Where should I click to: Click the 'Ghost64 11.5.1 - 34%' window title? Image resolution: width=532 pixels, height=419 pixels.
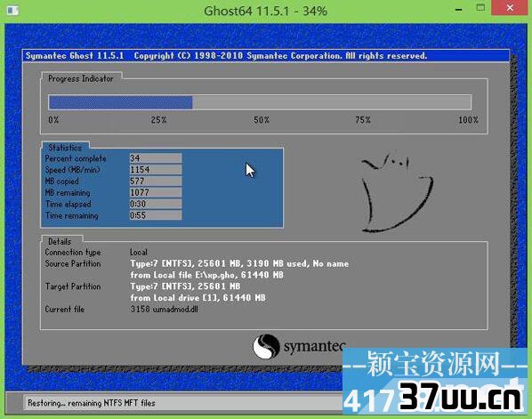pyautogui.click(x=265, y=12)
